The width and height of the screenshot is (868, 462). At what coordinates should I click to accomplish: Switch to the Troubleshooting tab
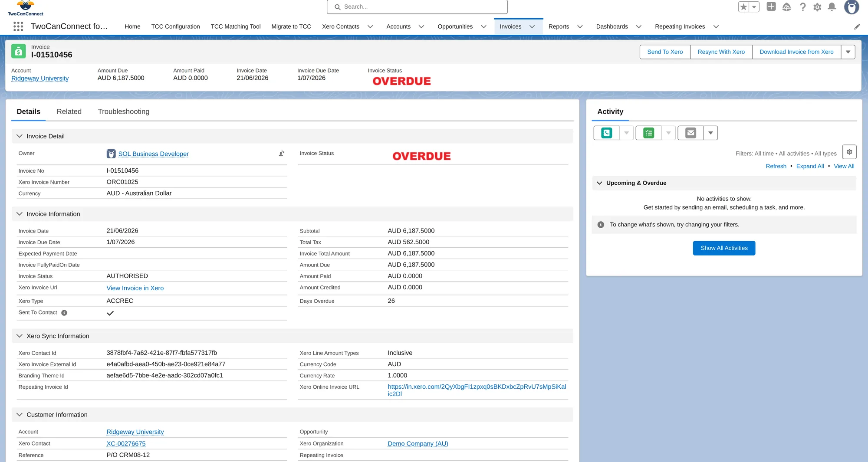coord(124,111)
